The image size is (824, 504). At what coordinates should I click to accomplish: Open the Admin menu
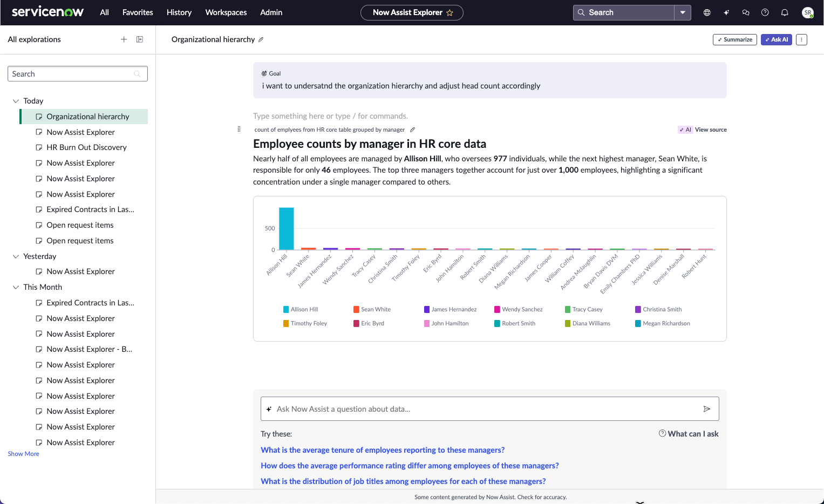[x=271, y=12]
